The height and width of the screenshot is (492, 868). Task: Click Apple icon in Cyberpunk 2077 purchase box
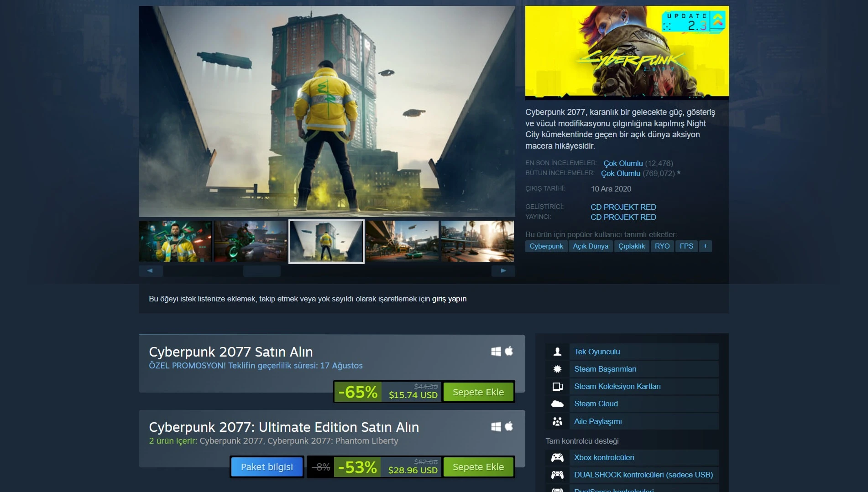pyautogui.click(x=509, y=351)
